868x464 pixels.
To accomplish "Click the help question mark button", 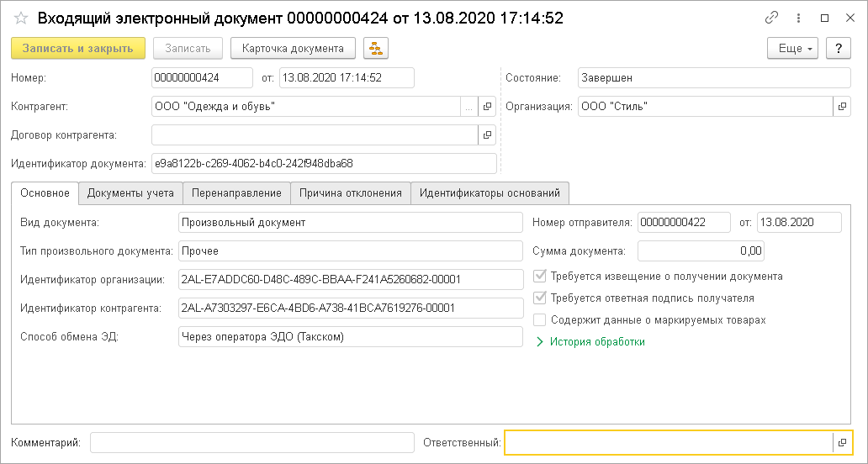I will pyautogui.click(x=838, y=49).
